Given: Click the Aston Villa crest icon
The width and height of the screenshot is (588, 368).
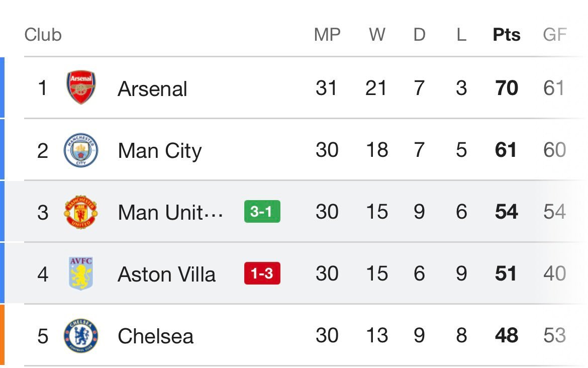Looking at the screenshot, I should pos(81,274).
